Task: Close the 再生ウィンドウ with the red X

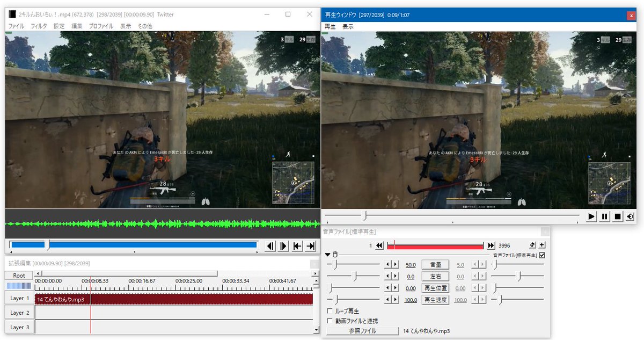Action: (631, 16)
